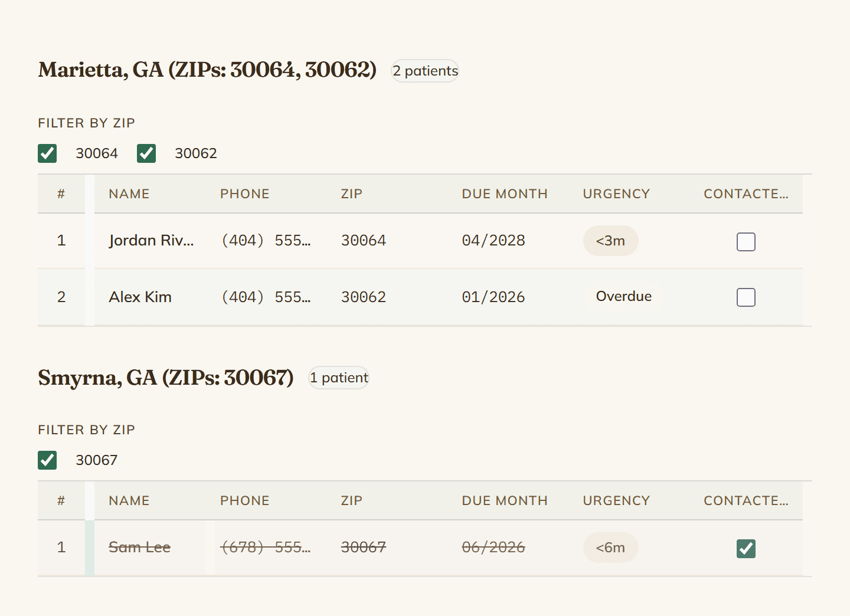Uncheck the 30064 ZIP filter checkbox
This screenshot has height=616, width=850.
(x=47, y=153)
